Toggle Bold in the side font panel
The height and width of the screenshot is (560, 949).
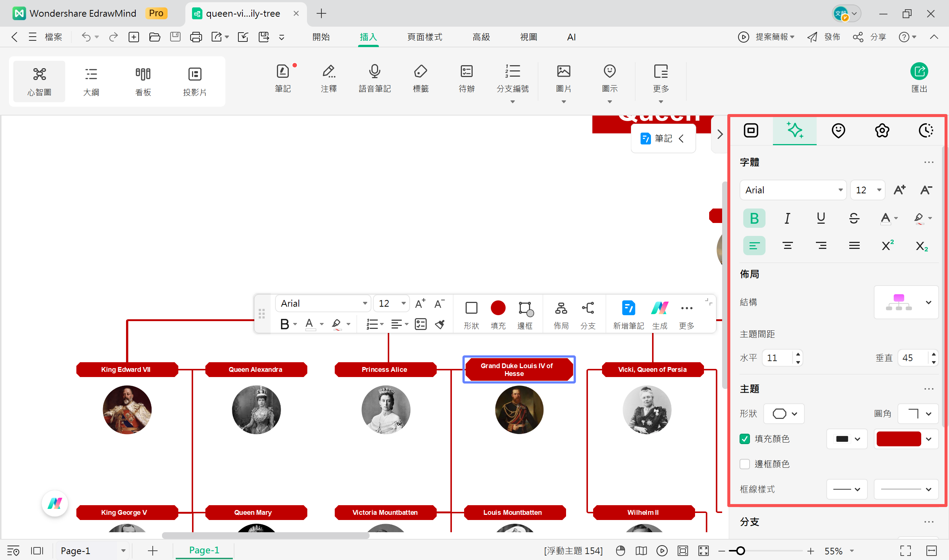(754, 218)
